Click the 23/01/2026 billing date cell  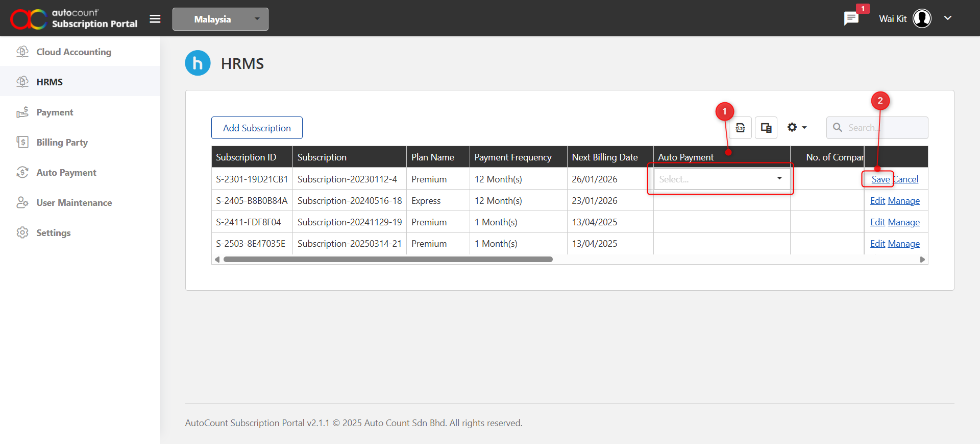pos(610,201)
